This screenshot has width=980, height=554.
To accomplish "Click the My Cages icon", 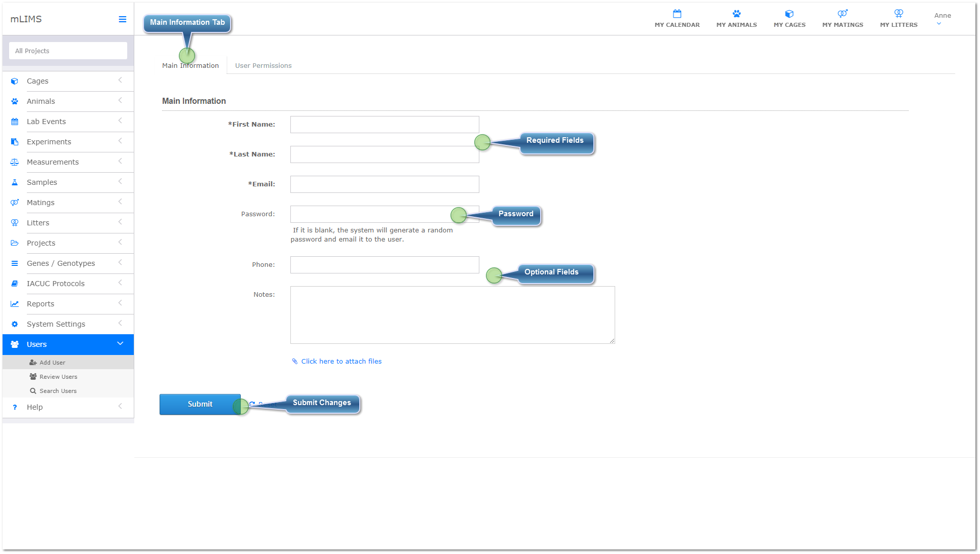I will [789, 14].
